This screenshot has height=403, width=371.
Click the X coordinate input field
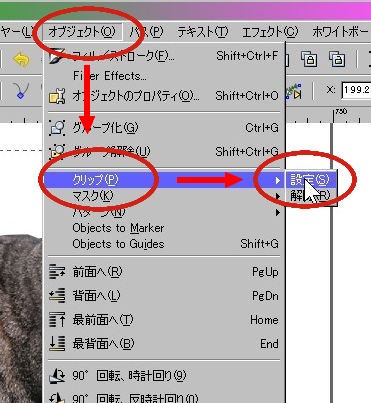(x=356, y=90)
